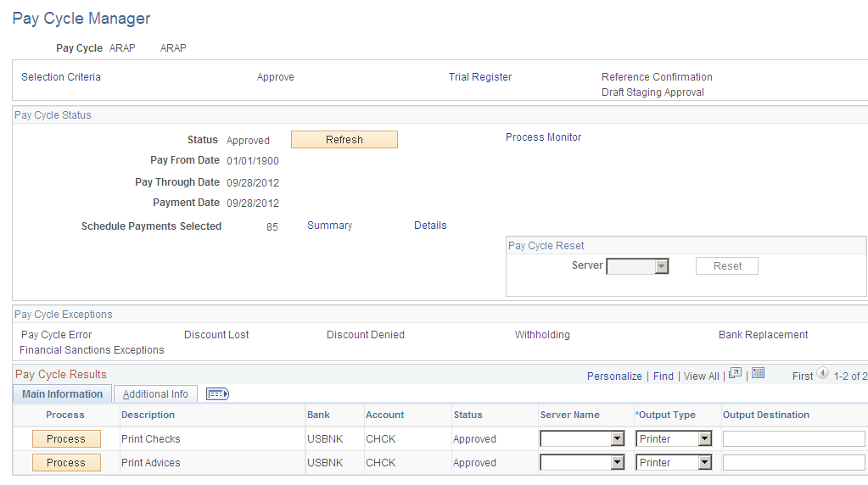Click the Output Destination column header
Viewport: 868px width, 485px height.
point(766,415)
